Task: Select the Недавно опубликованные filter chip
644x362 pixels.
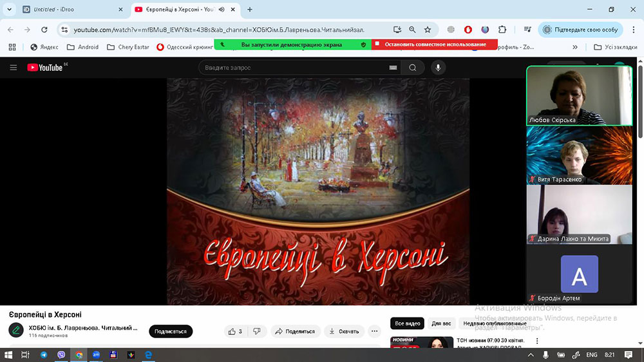Action: tap(495, 323)
